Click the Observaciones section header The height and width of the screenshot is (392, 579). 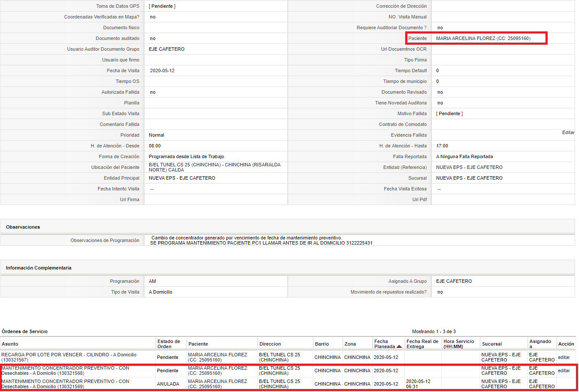(x=23, y=227)
